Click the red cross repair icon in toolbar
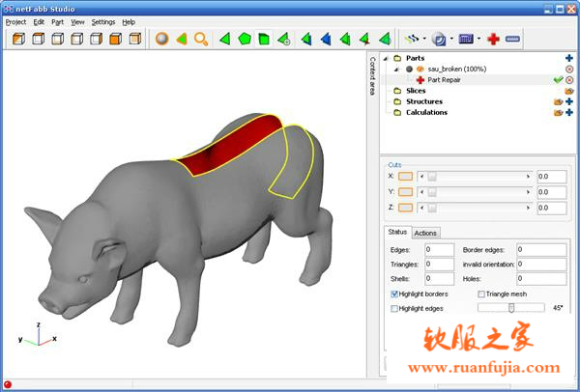This screenshot has height=392, width=580. [493, 39]
